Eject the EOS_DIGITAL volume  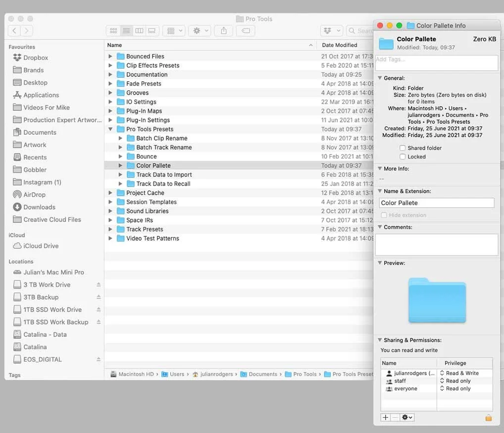[x=99, y=359]
